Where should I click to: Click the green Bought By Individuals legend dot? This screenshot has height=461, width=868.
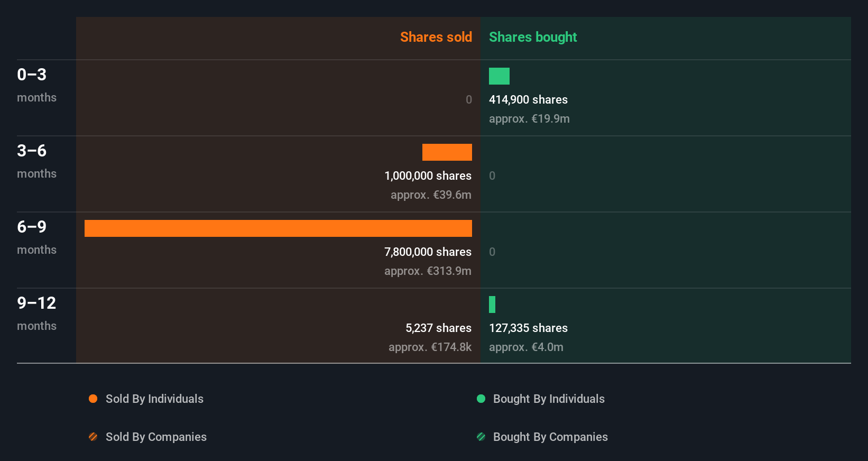point(481,399)
